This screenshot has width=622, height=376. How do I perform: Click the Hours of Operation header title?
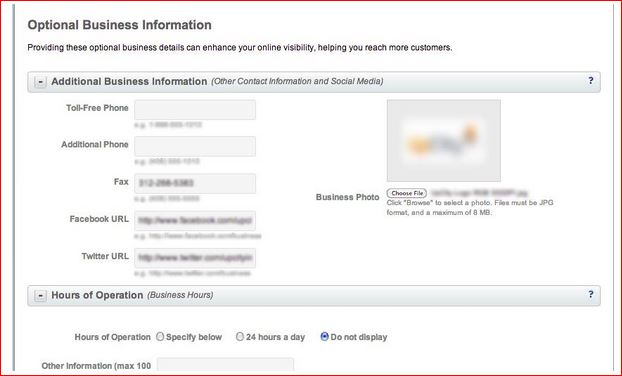(97, 295)
